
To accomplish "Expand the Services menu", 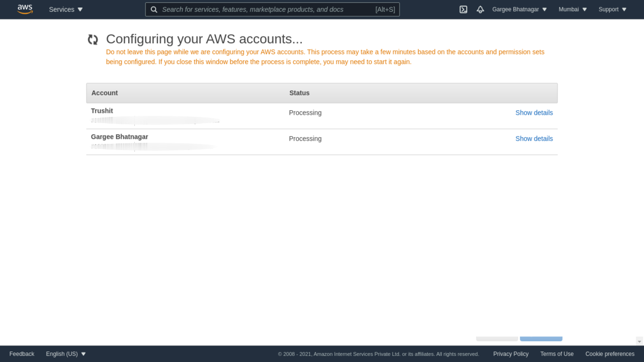I will click(66, 10).
